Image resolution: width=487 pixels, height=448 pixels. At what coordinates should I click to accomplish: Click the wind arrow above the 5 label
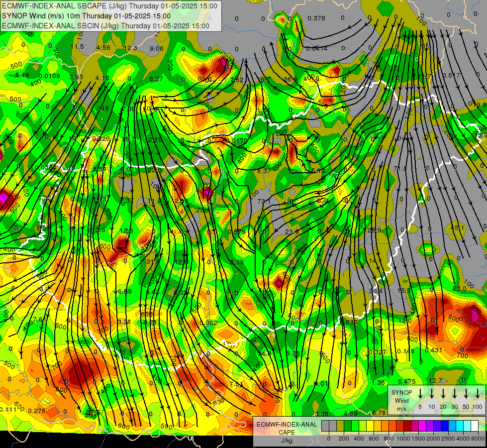point(420,393)
